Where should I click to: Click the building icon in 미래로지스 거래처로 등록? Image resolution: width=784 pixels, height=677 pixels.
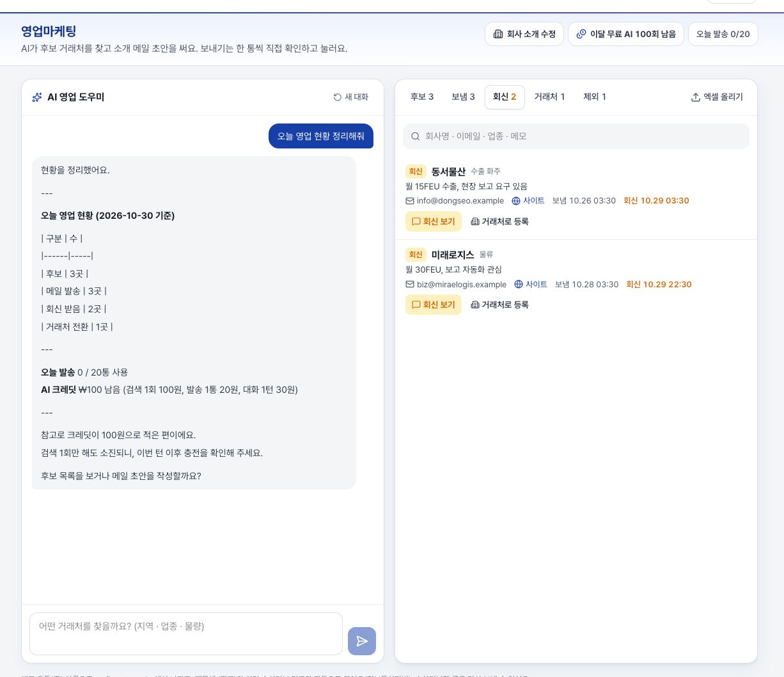(475, 305)
